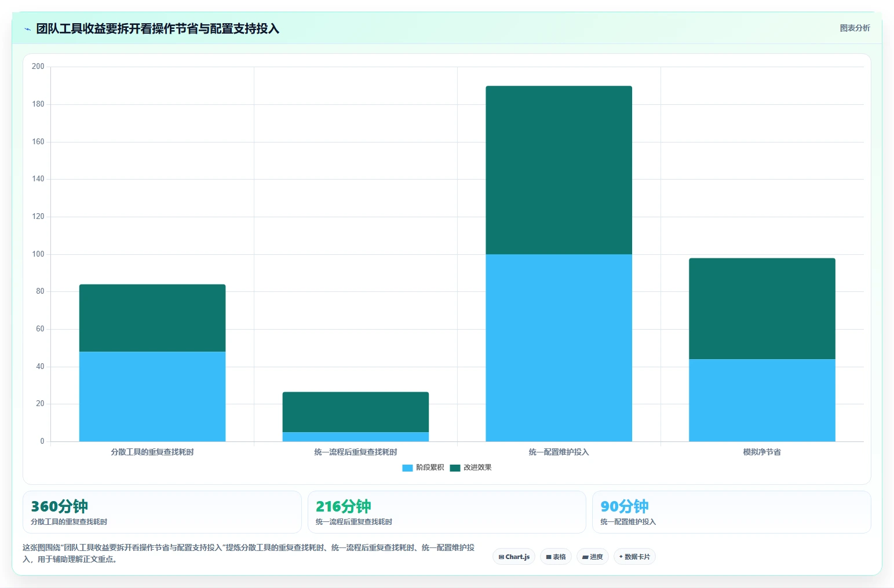Click the 模拟净节省 axis label

(x=762, y=452)
